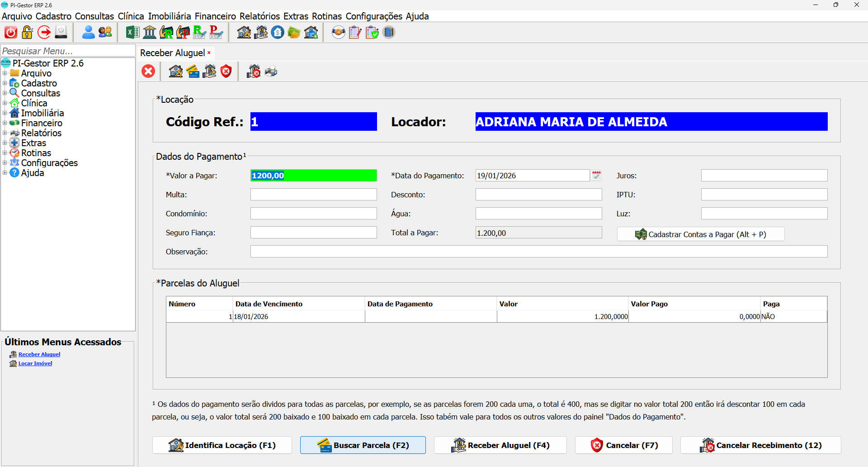Open the Relatórios menu in menu bar
Image resolution: width=868 pixels, height=467 pixels.
point(259,16)
